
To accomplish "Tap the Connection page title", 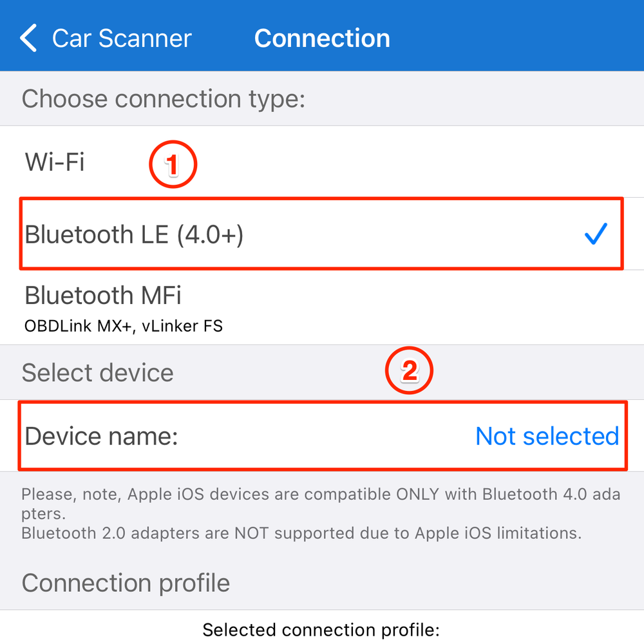I will (x=322, y=38).
